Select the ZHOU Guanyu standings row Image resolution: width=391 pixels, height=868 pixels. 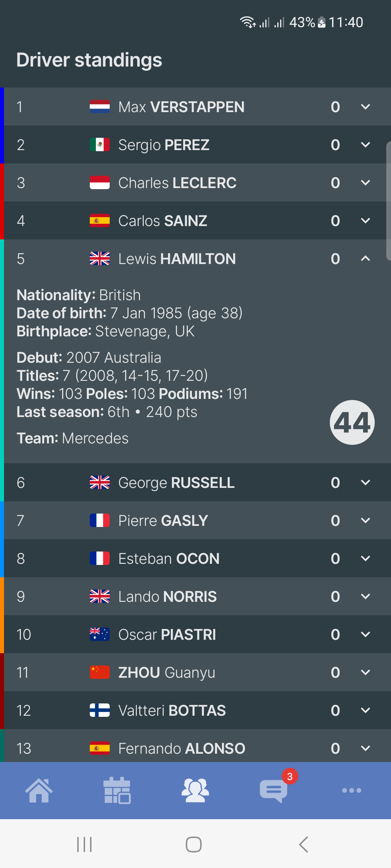click(x=181, y=672)
